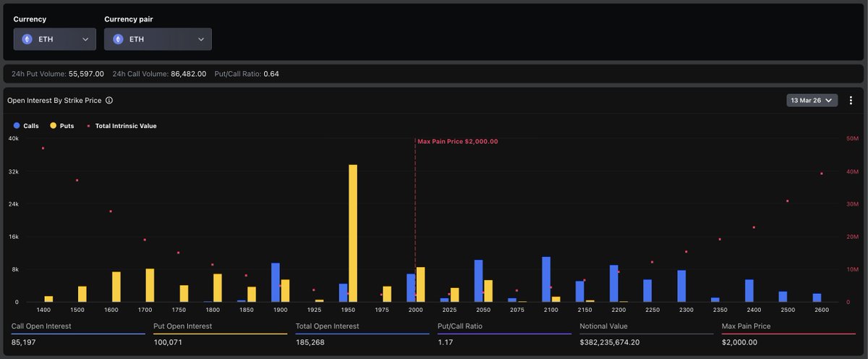Click the ETH logo in Currency selector

click(27, 39)
